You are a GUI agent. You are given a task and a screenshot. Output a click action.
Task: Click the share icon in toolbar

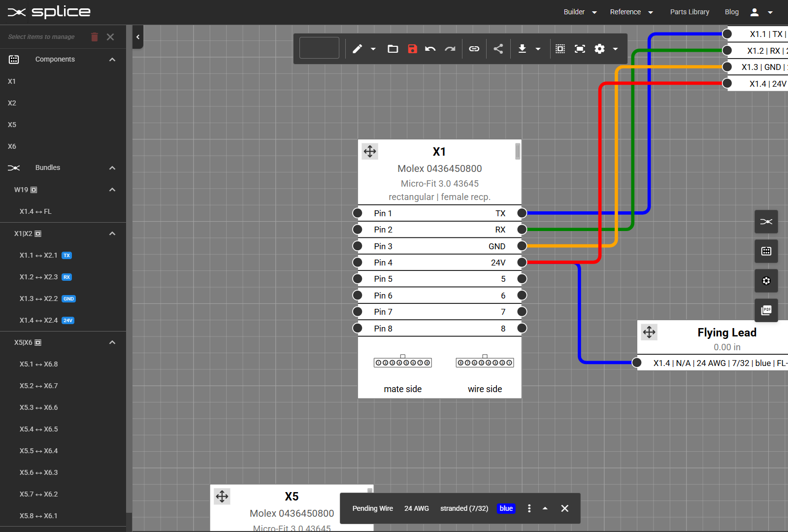[498, 49]
